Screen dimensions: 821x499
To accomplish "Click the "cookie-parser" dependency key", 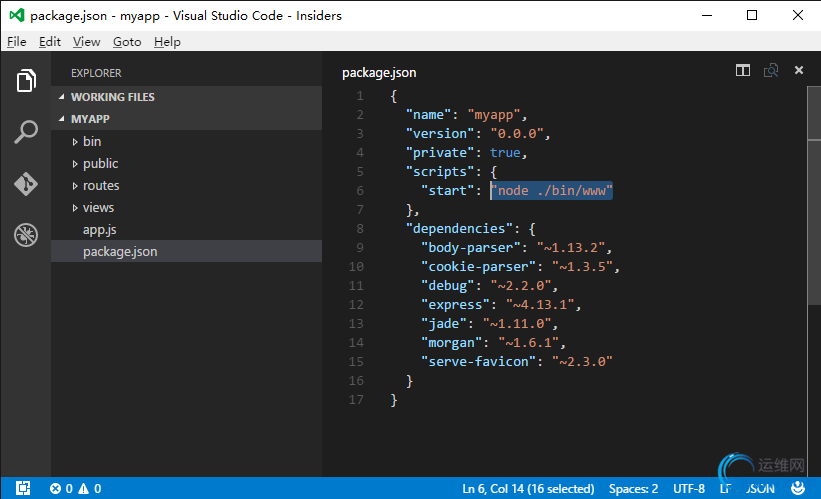I will pyautogui.click(x=479, y=267).
